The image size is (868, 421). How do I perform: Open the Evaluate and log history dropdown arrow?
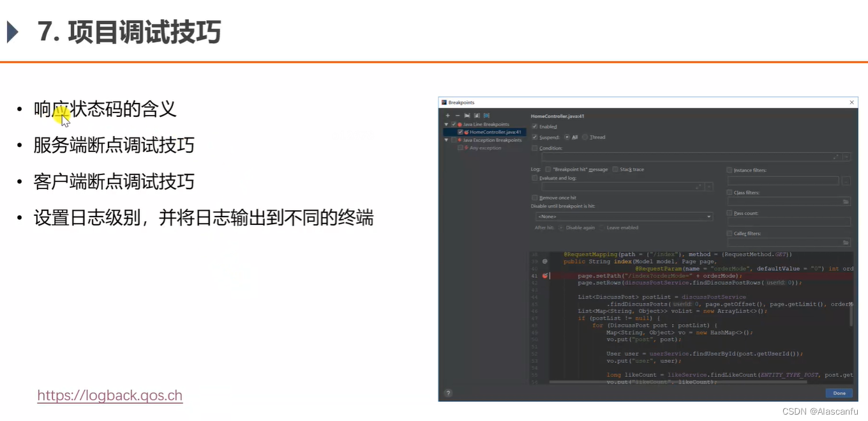tap(708, 187)
